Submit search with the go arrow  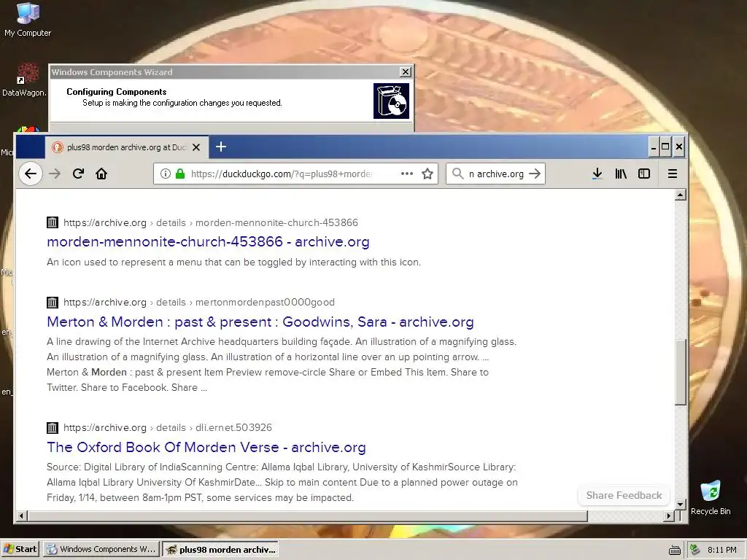click(x=535, y=174)
